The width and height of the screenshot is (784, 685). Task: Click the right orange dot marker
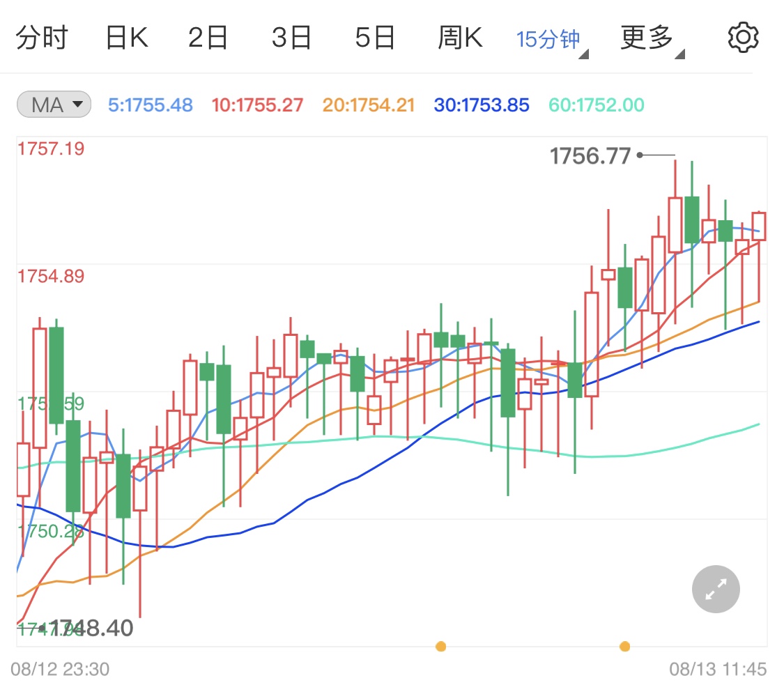[624, 647]
